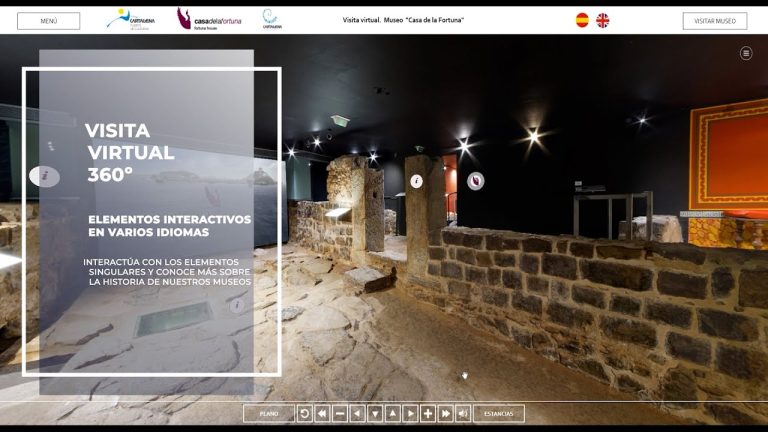The width and height of the screenshot is (768, 432).
Task: Click the VISITA VIRTUAL 360° heading
Action: [130, 152]
